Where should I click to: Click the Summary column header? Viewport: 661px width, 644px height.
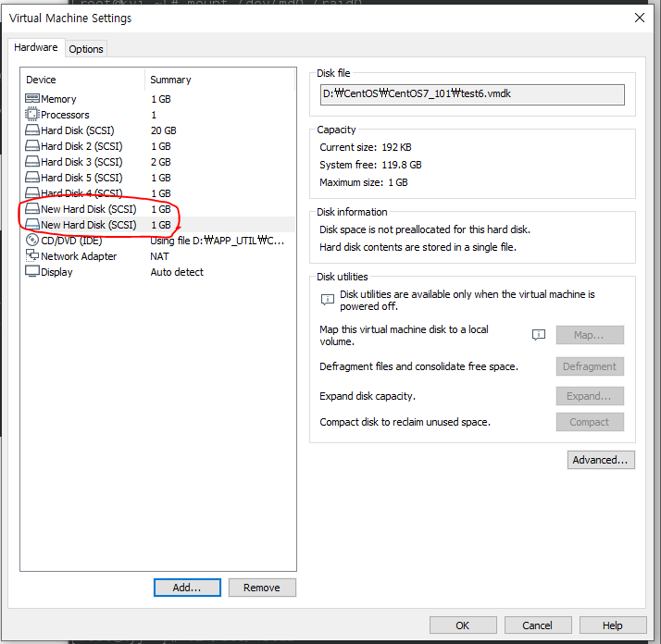pyautogui.click(x=170, y=80)
